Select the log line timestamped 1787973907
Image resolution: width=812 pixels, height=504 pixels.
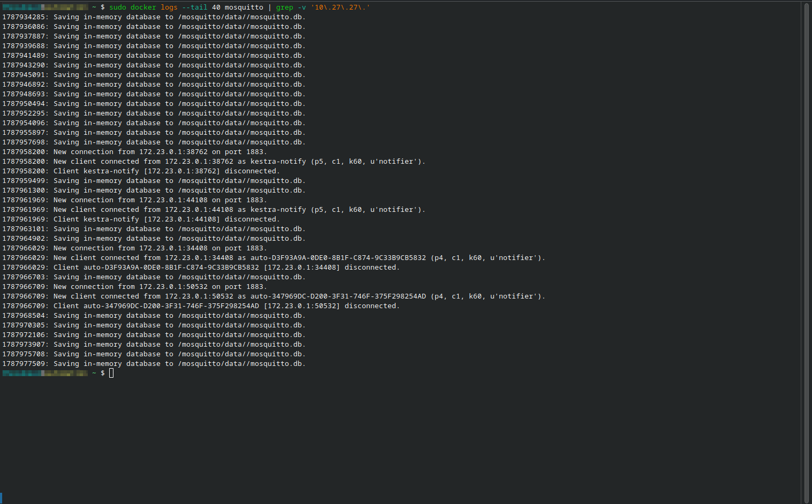(x=154, y=345)
